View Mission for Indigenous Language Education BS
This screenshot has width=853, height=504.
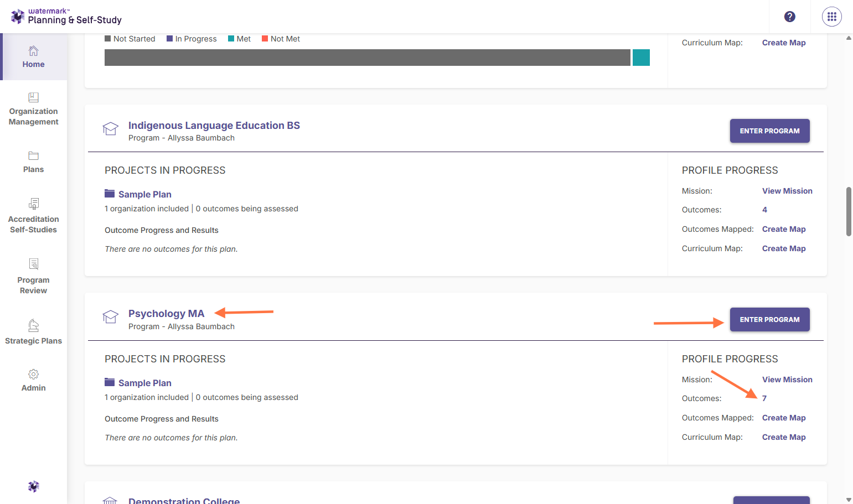click(787, 191)
